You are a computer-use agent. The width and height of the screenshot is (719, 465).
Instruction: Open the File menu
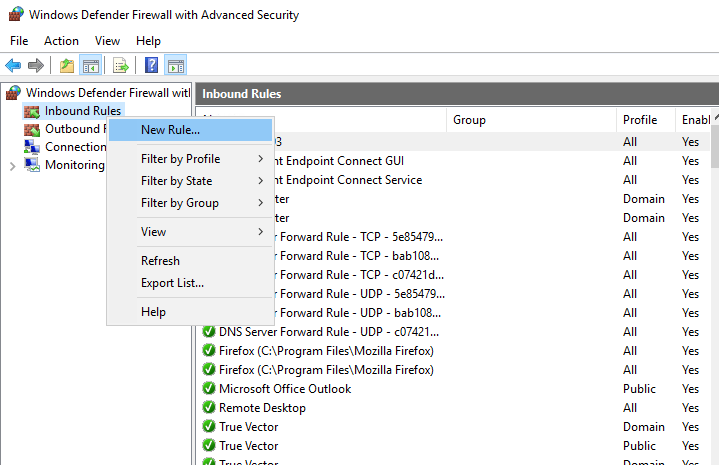(19, 41)
